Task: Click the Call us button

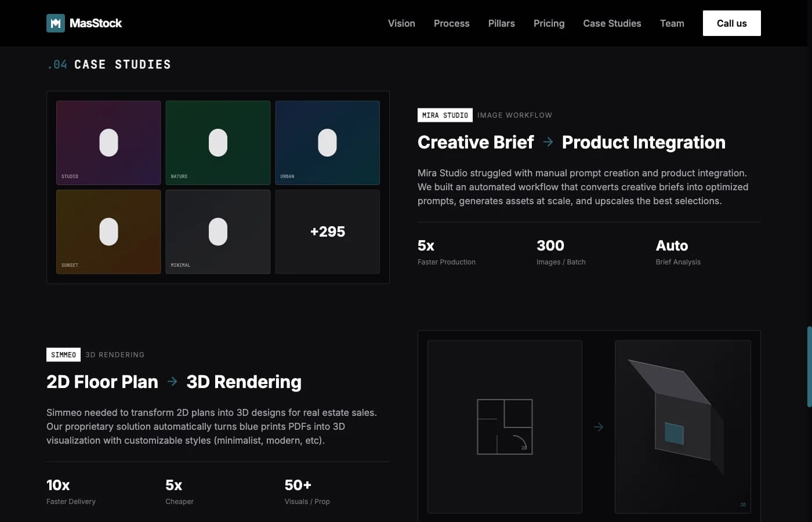Action: (731, 23)
